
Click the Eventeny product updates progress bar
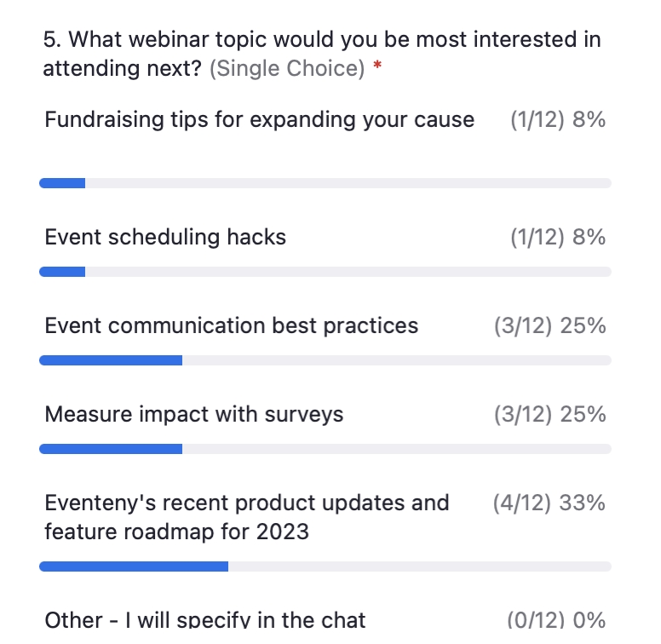click(x=325, y=566)
